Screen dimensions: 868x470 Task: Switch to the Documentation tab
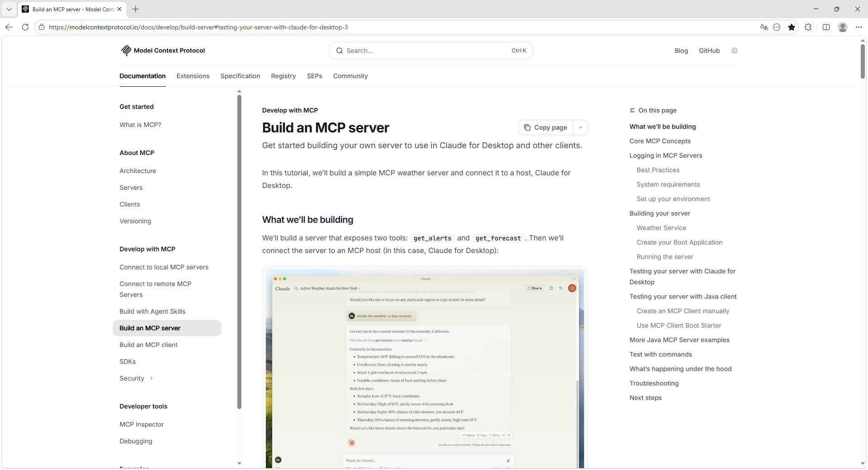tap(142, 76)
